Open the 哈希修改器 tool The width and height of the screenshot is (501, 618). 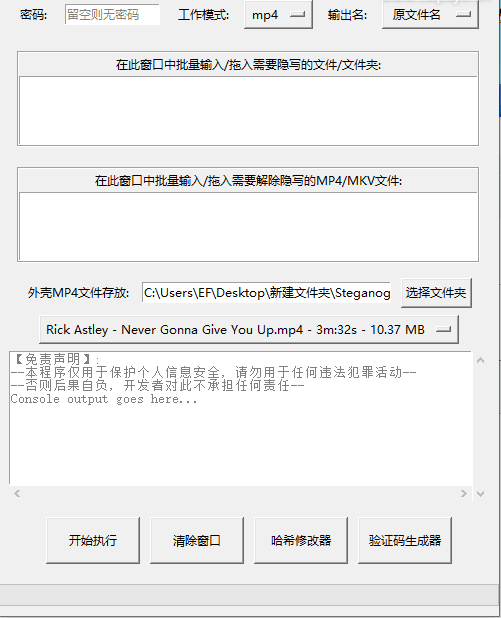[x=301, y=540]
